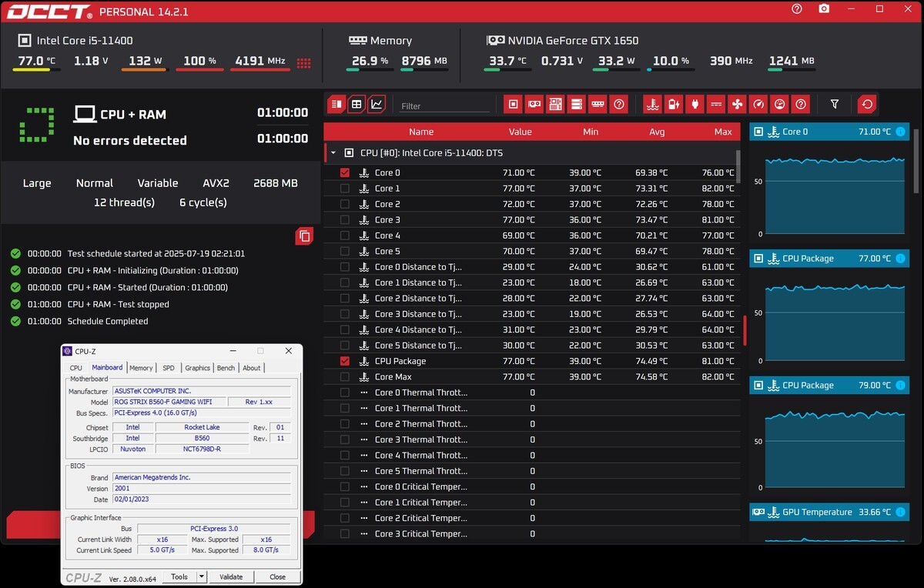Click the Close button in CPU-Z
924x588 pixels.
coord(278,576)
